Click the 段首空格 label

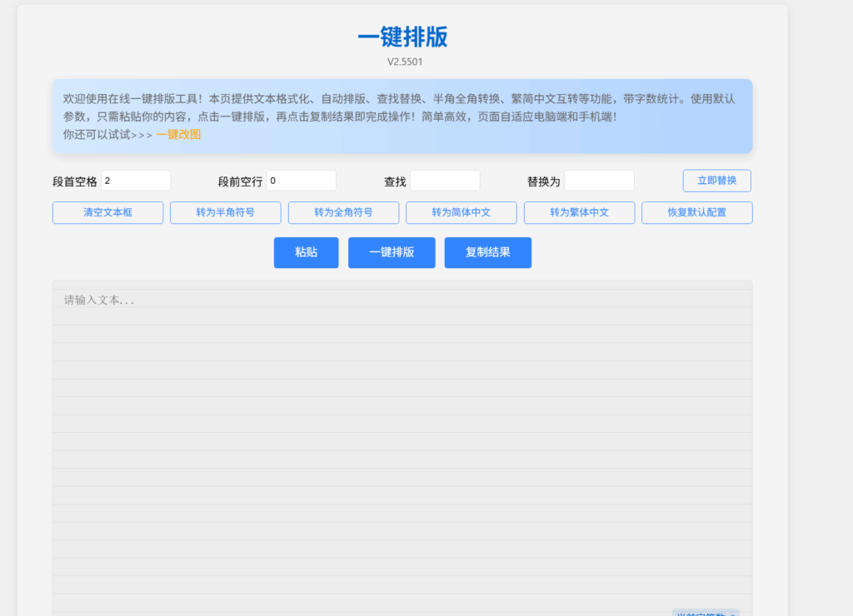pyautogui.click(x=74, y=181)
